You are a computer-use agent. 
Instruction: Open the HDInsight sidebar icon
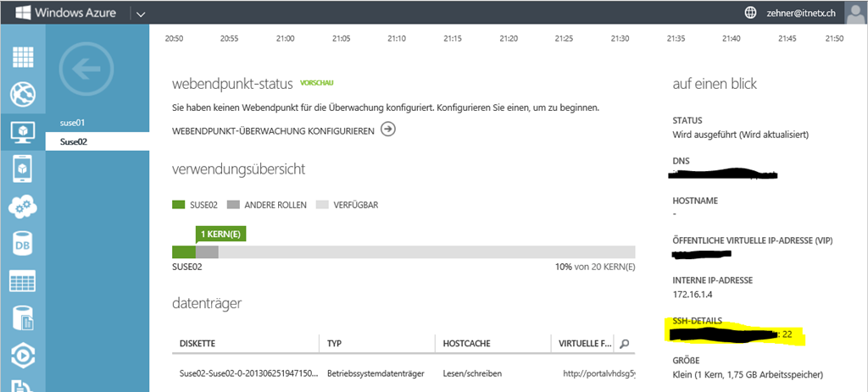click(x=22, y=318)
